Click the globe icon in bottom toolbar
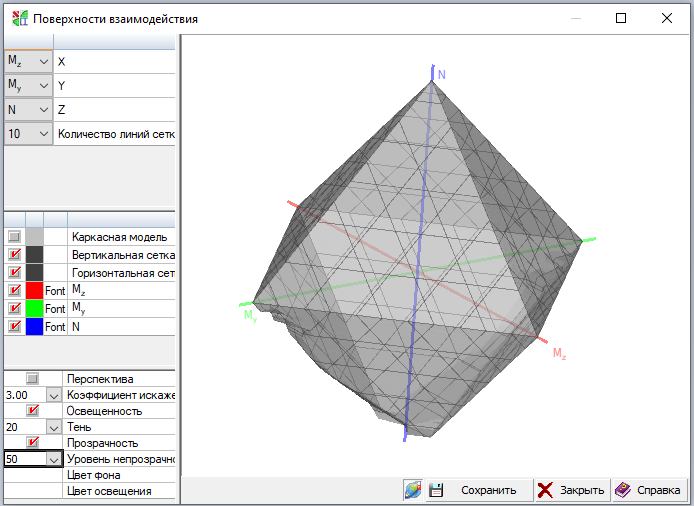 click(412, 490)
